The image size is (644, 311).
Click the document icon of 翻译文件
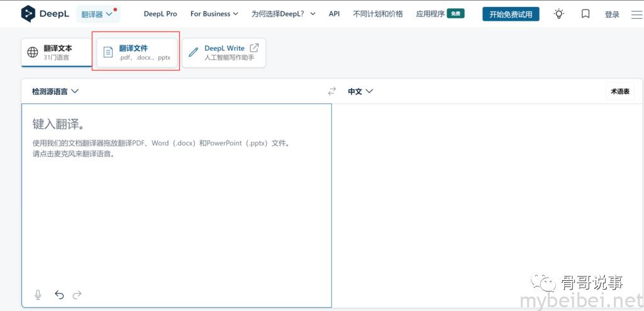click(108, 52)
